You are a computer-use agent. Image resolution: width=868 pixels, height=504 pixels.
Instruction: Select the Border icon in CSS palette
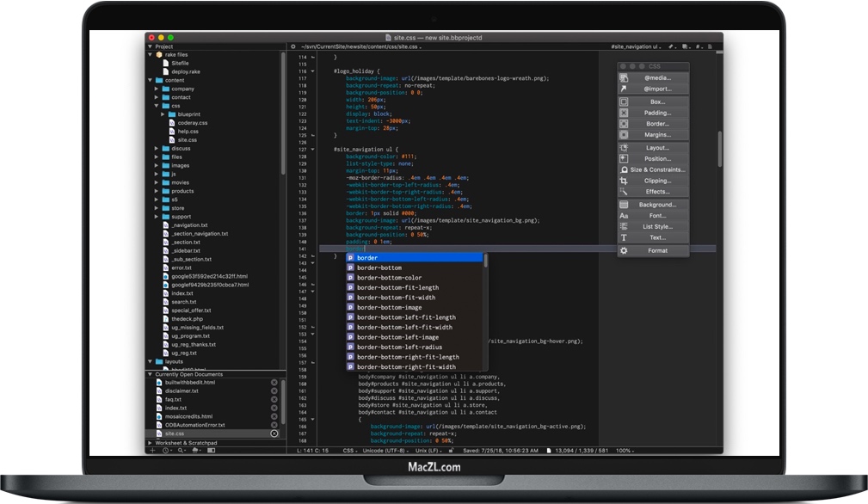[x=624, y=125]
